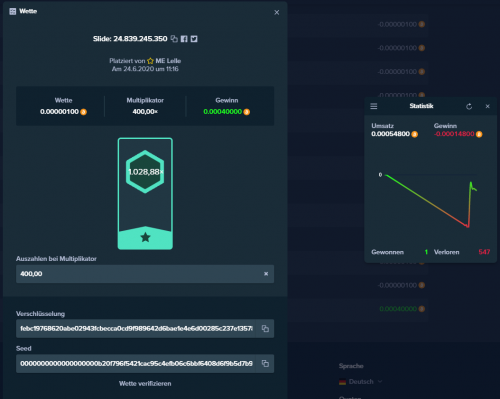The width and height of the screenshot is (500, 399).
Task: Click the star on the slide card
Action: coord(145,237)
